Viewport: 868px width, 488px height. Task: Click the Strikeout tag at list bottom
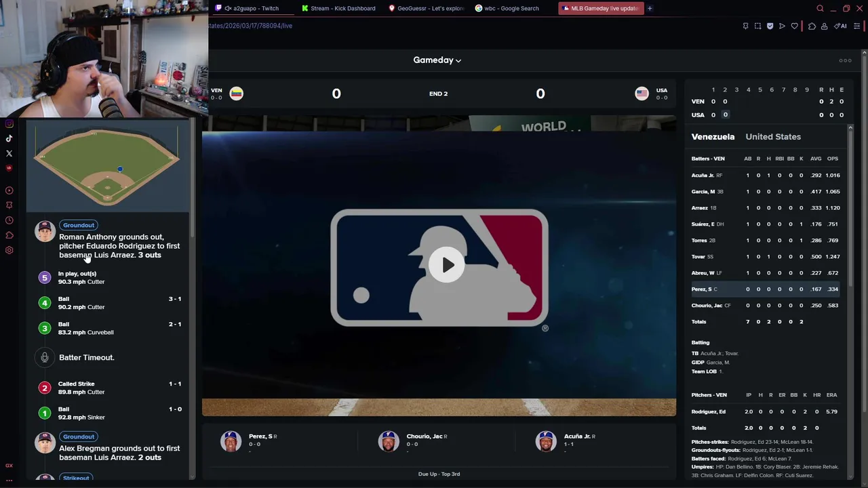pyautogui.click(x=76, y=477)
